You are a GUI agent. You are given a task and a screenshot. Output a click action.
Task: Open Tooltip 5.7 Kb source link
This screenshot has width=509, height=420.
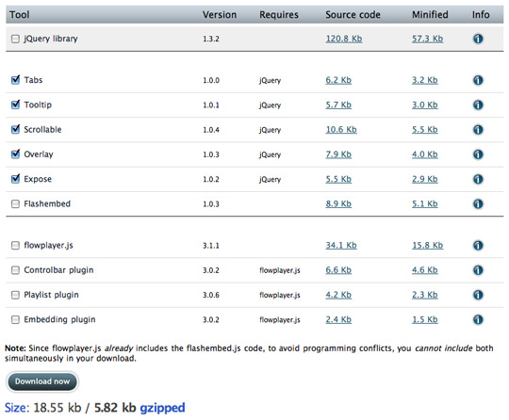click(x=338, y=105)
